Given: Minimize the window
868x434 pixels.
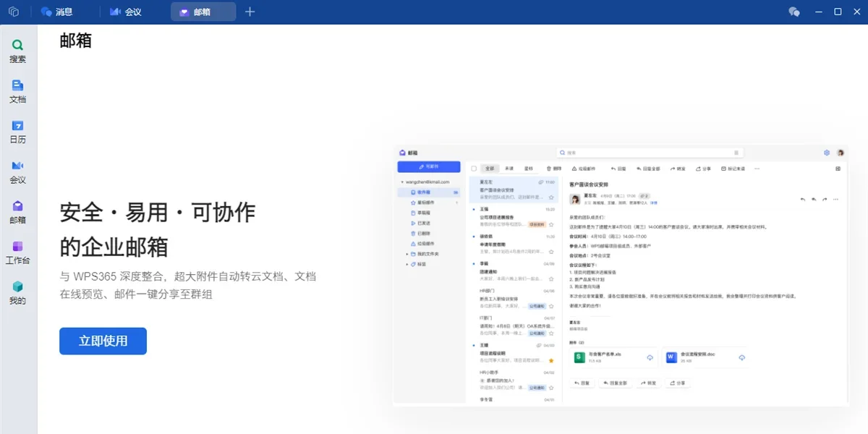Looking at the screenshot, I should tap(818, 12).
